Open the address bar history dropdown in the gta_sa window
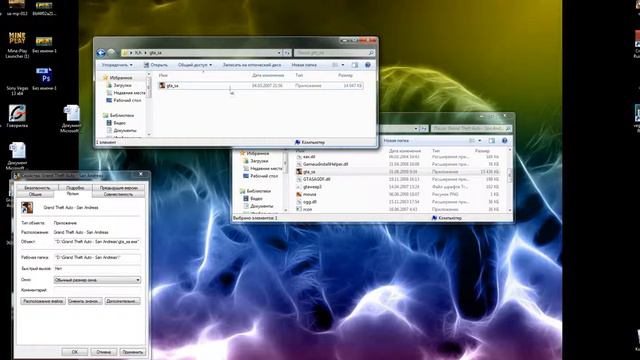Image resolution: width=640 pixels, height=360 pixels. (279, 53)
